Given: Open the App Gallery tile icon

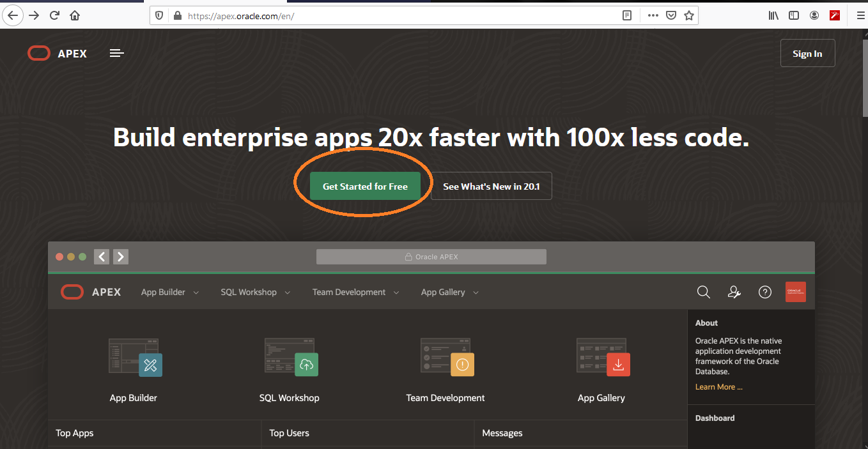Looking at the screenshot, I should (603, 357).
